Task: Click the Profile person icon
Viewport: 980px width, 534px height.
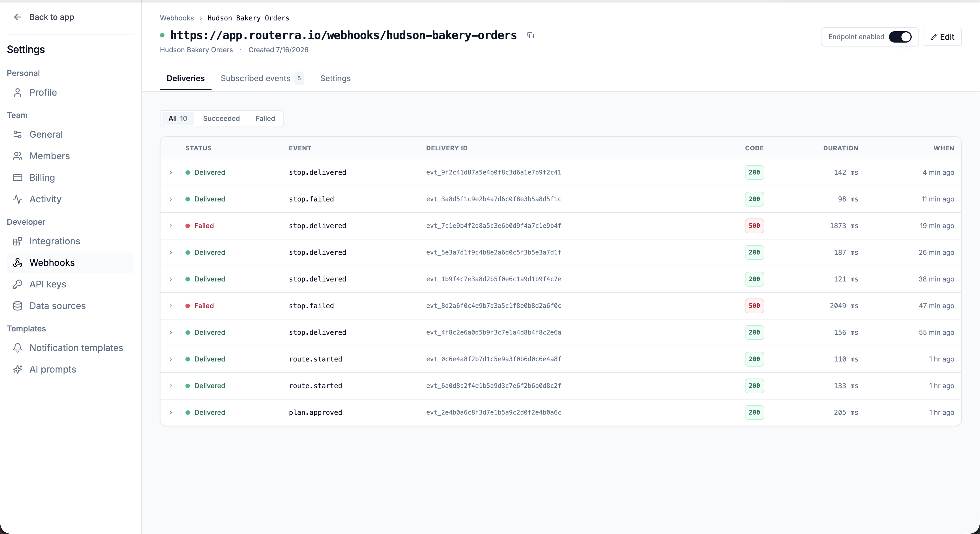Action: [x=18, y=92]
